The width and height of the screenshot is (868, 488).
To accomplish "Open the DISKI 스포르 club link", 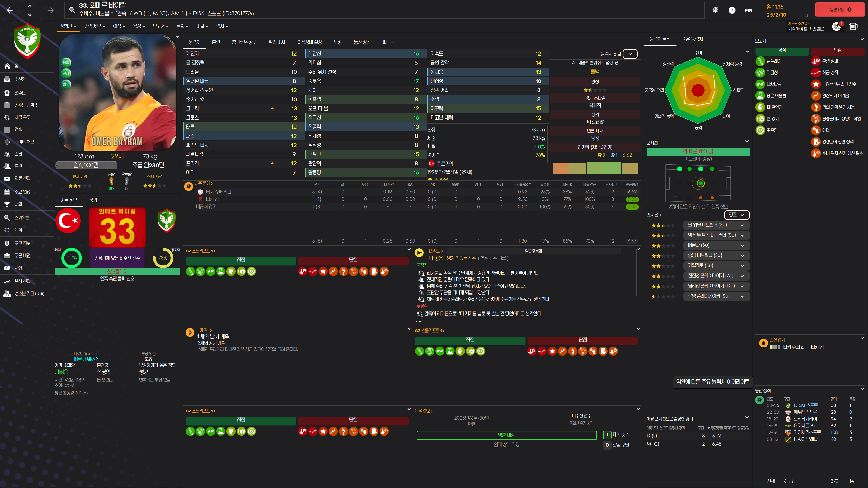I will point(805,405).
